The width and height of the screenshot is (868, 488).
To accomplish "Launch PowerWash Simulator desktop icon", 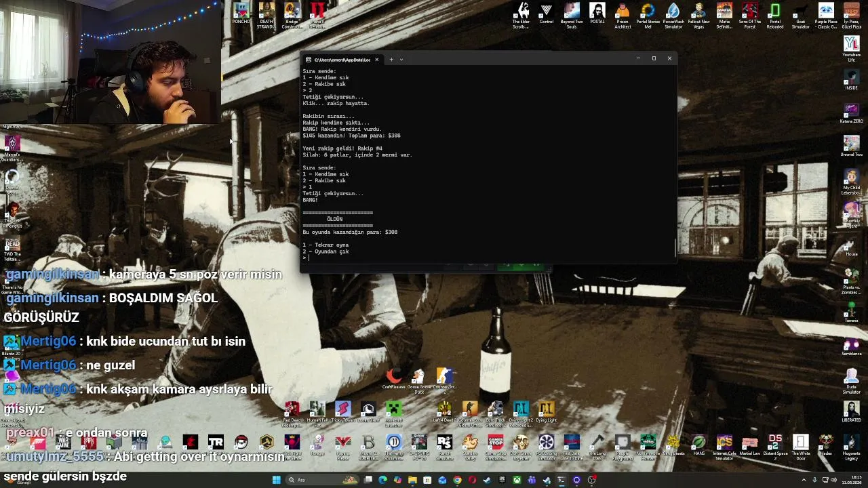I will pos(673,15).
